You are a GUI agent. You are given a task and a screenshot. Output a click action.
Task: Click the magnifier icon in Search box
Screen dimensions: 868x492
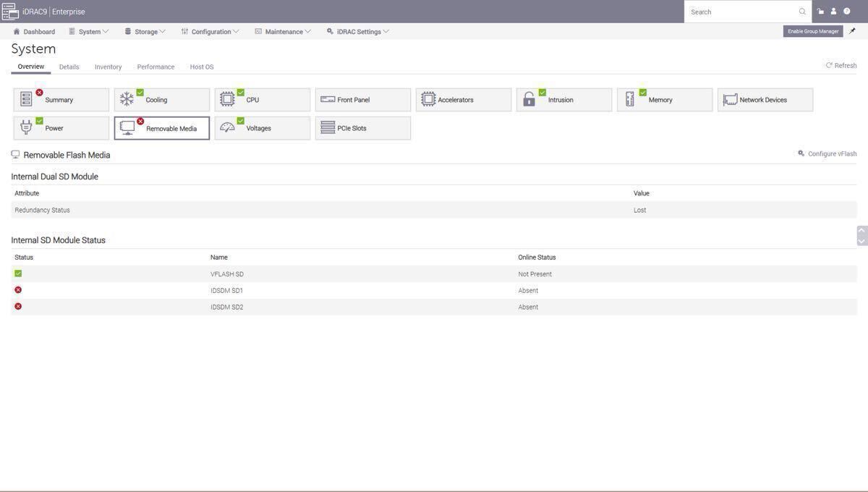click(x=802, y=12)
